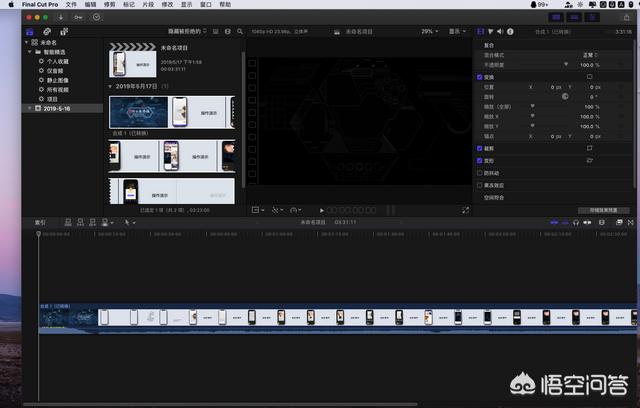
Task: Open the 文件 (File) menu
Action: click(x=73, y=5)
